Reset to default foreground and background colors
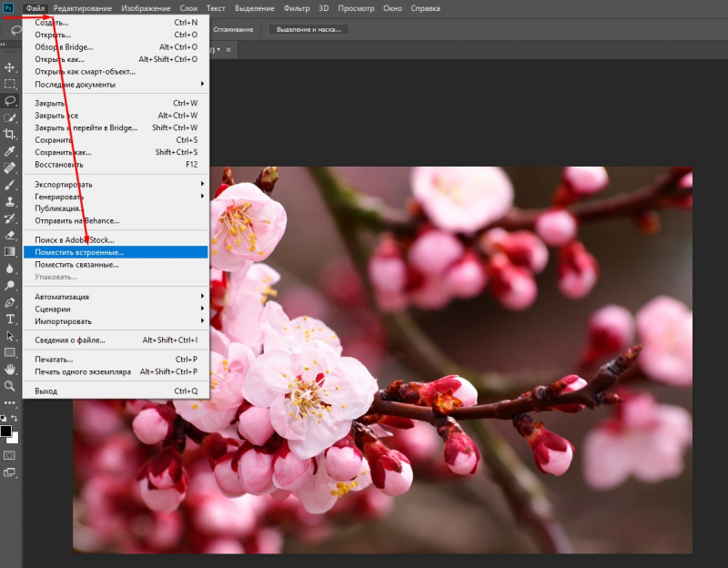 (x=4, y=419)
